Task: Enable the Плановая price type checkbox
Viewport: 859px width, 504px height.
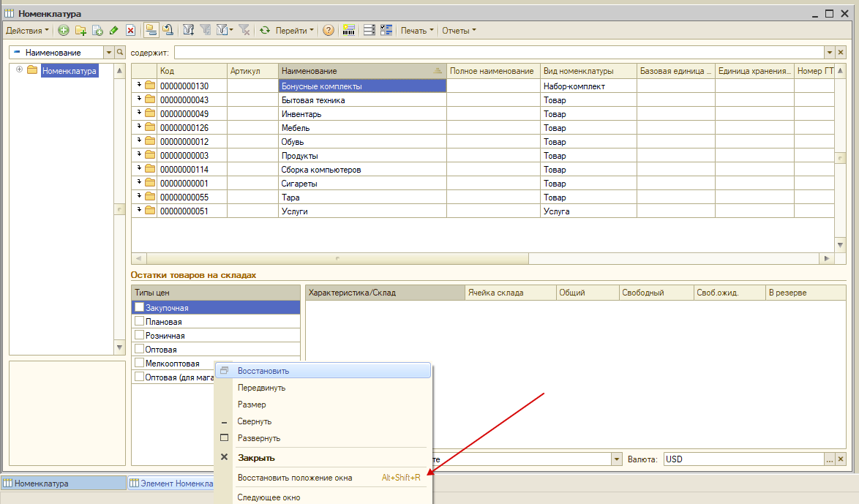Action: point(139,322)
